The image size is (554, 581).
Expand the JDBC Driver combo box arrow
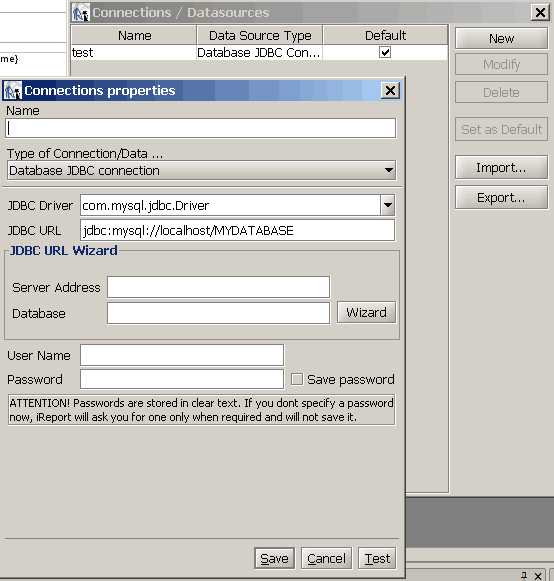tap(388, 205)
